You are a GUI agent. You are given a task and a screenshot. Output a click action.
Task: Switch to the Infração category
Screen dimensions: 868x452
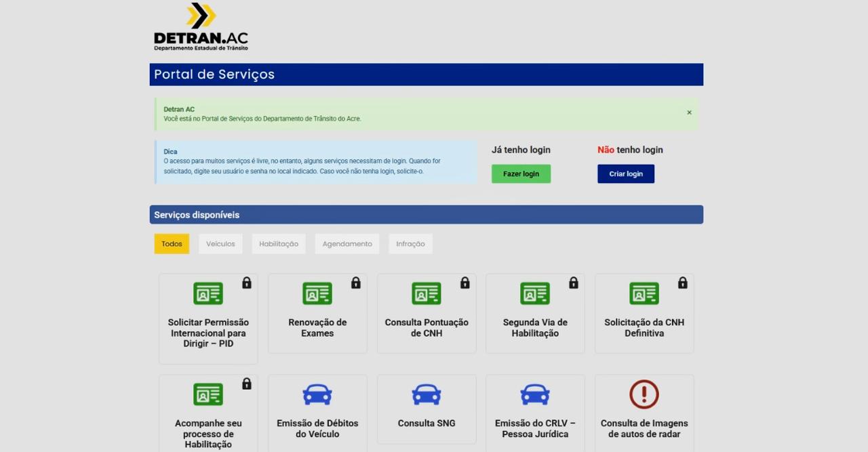tap(410, 243)
